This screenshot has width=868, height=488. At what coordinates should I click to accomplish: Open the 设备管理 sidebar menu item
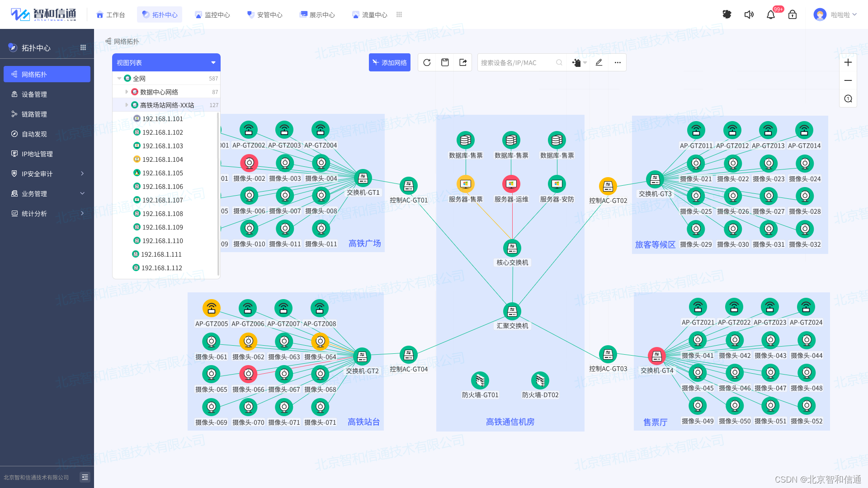[x=34, y=94]
